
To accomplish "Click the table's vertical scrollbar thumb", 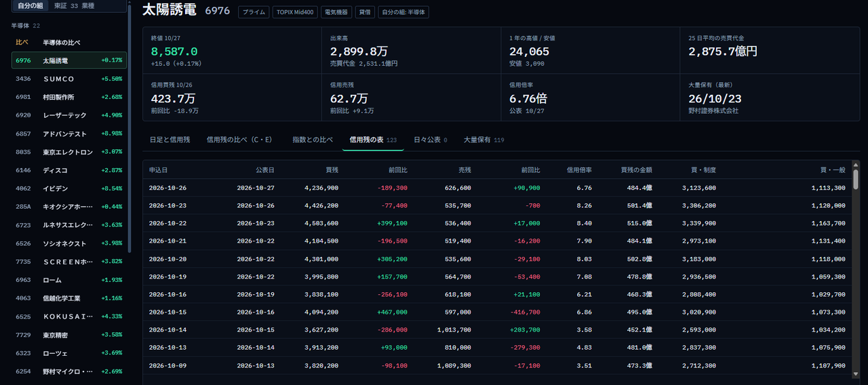I will (x=856, y=180).
